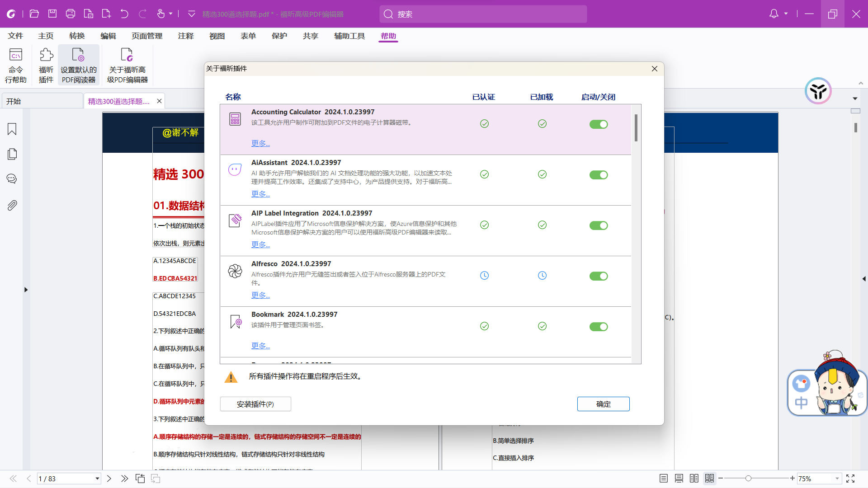Toggle Accounting Calculator plugin switch

click(599, 124)
